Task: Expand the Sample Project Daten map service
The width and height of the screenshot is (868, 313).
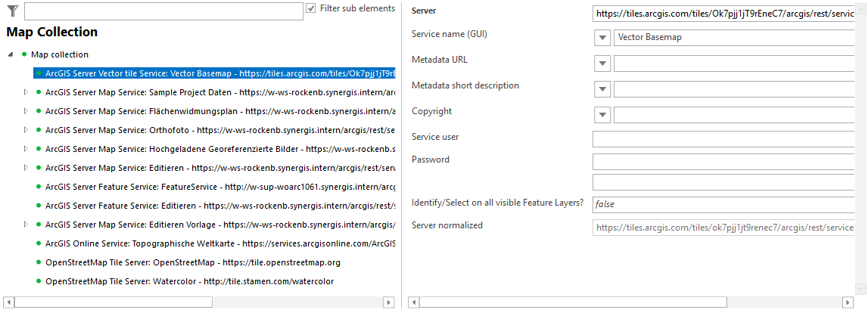Action: coord(26,92)
